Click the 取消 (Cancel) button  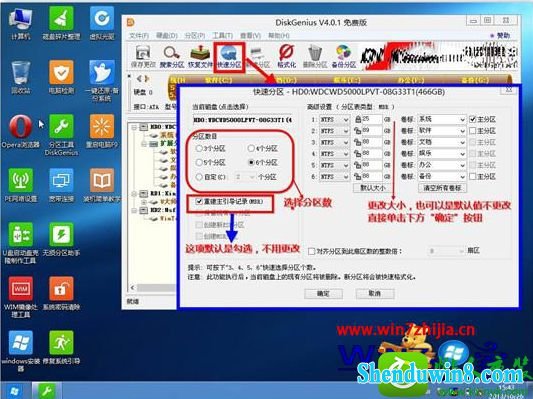click(375, 294)
